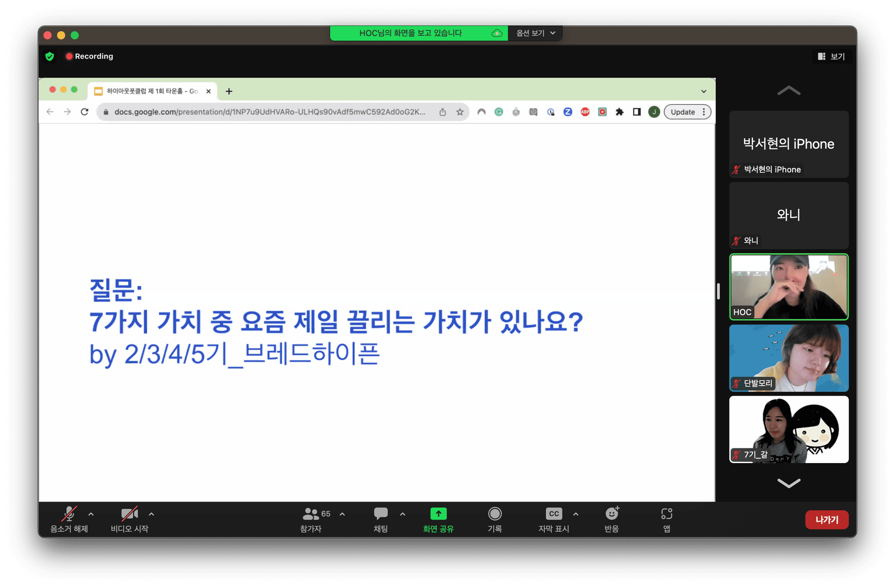
Task: Click the green encryption shield icon
Action: coord(50,56)
